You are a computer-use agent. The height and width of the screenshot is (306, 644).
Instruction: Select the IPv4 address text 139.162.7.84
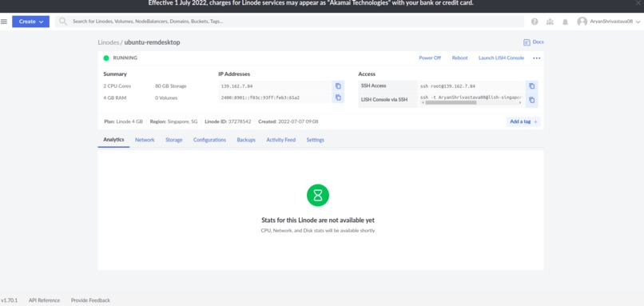pyautogui.click(x=237, y=86)
